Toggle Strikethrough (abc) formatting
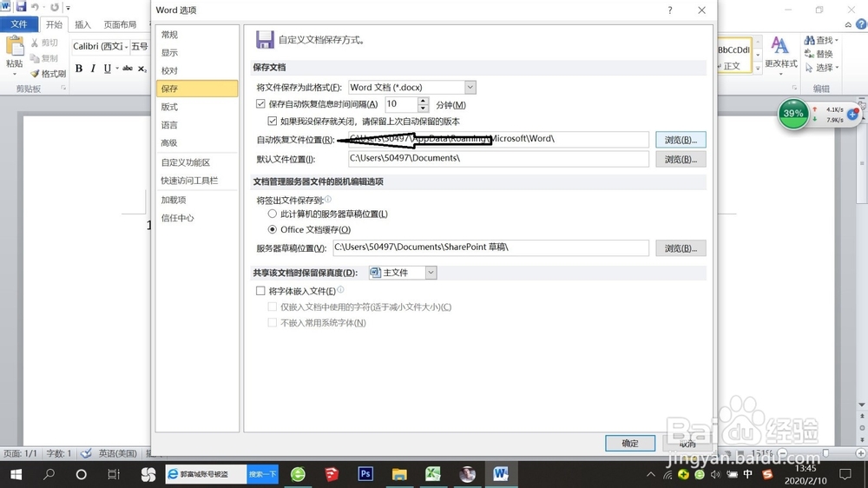 tap(128, 68)
